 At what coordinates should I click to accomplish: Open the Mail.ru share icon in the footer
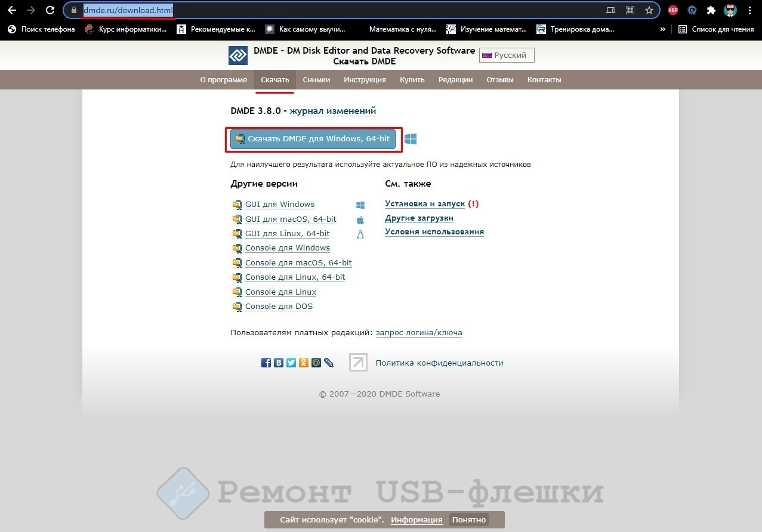click(316, 362)
